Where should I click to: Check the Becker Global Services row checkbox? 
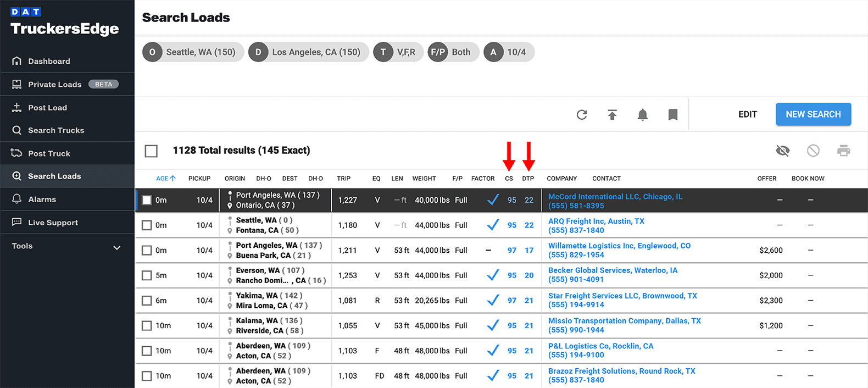pos(147,275)
